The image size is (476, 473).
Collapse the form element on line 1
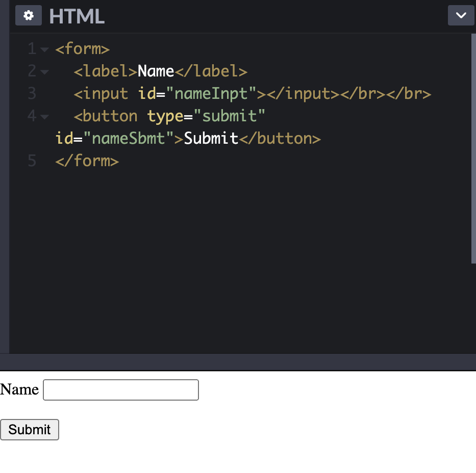pyautogui.click(x=45, y=49)
